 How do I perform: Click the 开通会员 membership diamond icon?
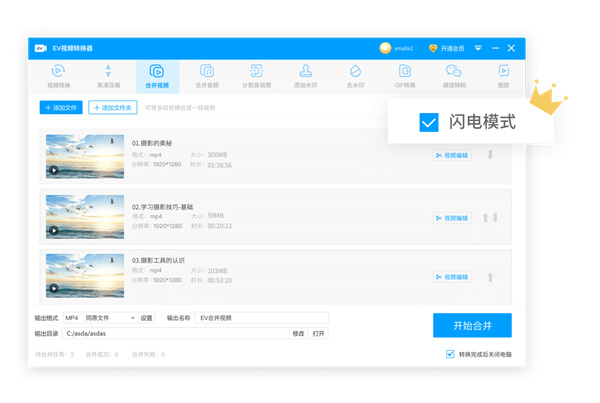433,48
